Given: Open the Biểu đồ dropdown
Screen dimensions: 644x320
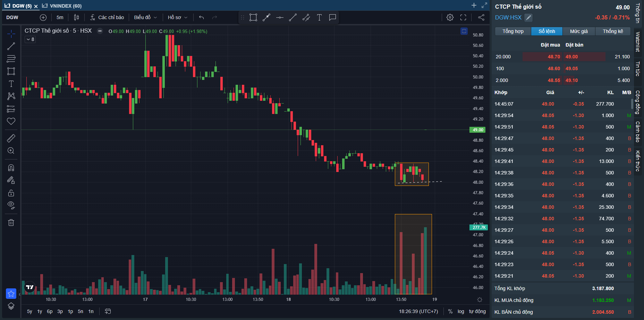Looking at the screenshot, I should point(145,17).
